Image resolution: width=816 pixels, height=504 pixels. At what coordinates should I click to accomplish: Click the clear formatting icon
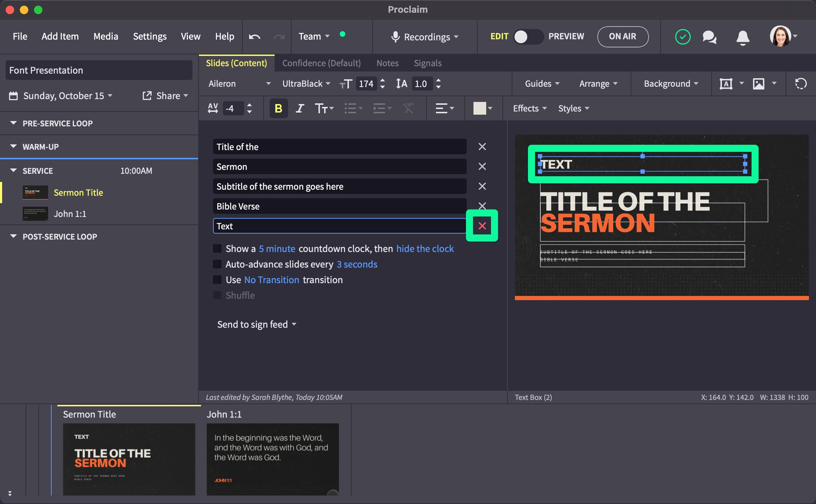click(408, 108)
